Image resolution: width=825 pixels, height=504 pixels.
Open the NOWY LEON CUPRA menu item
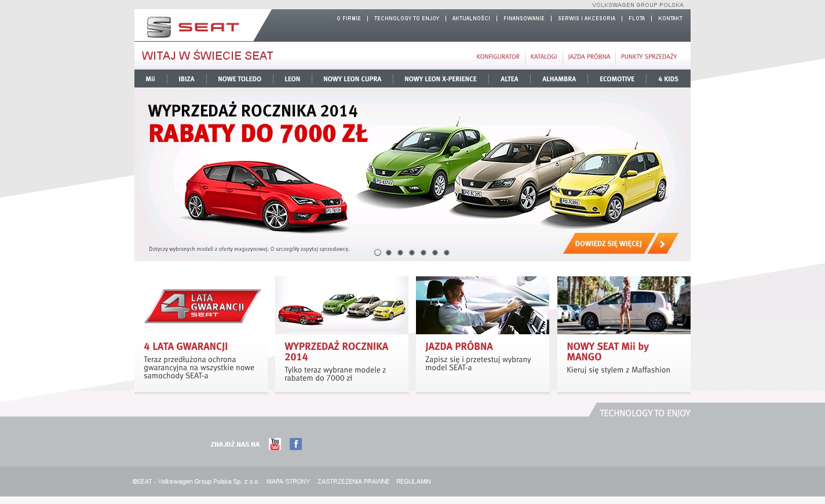tap(352, 79)
